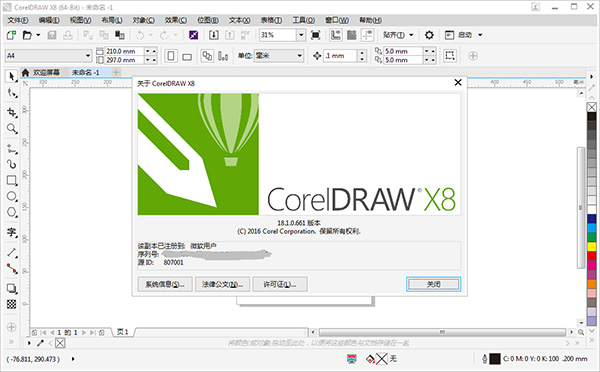
Task: Select the Transparency tool
Action: tap(11, 304)
